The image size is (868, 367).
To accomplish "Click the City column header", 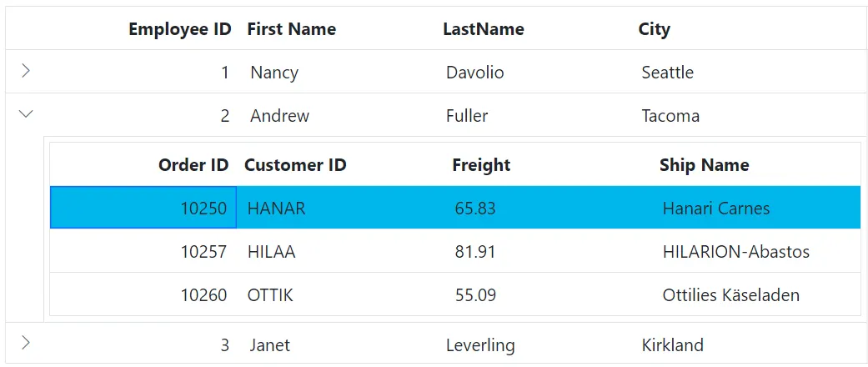I will tap(654, 29).
